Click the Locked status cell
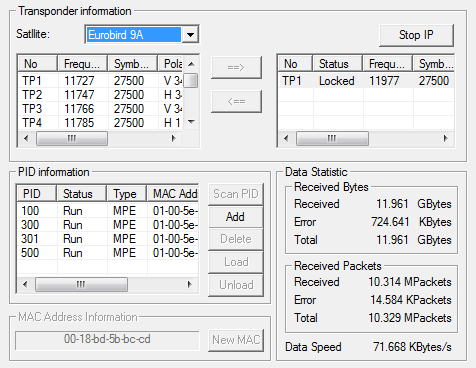The width and height of the screenshot is (476, 368). [336, 81]
